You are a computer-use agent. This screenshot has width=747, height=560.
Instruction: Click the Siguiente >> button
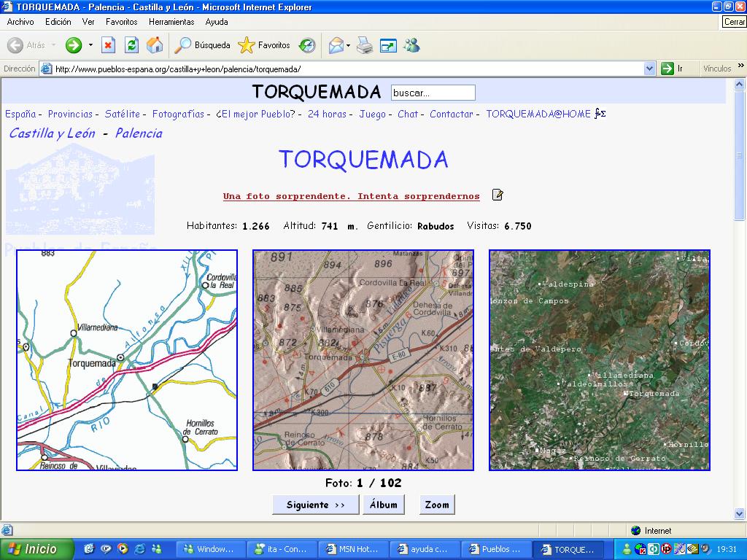[315, 505]
